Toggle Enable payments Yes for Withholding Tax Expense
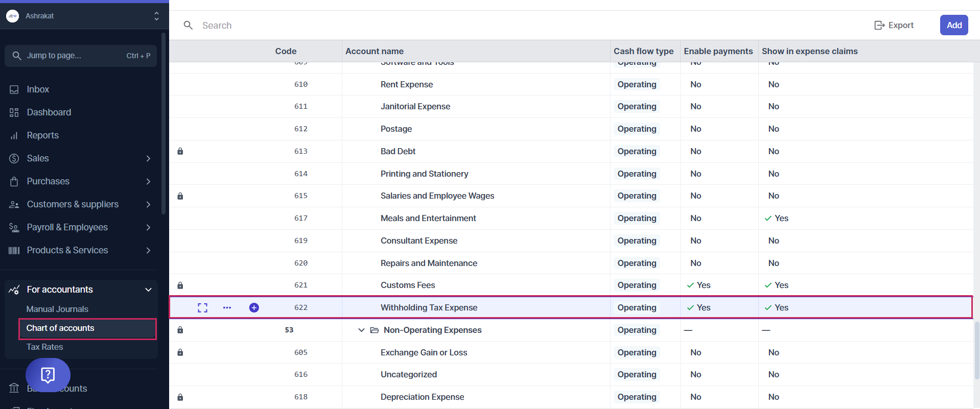The image size is (980, 409). [698, 307]
